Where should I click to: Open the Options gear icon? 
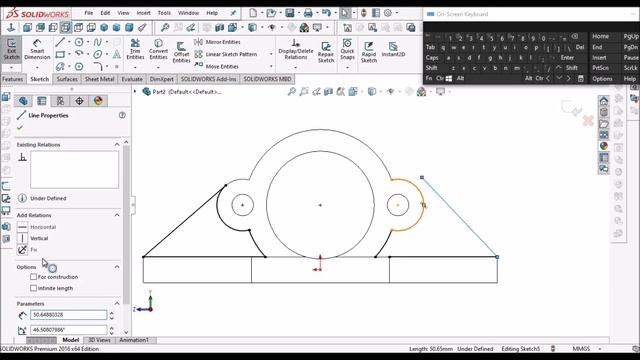pos(388,13)
